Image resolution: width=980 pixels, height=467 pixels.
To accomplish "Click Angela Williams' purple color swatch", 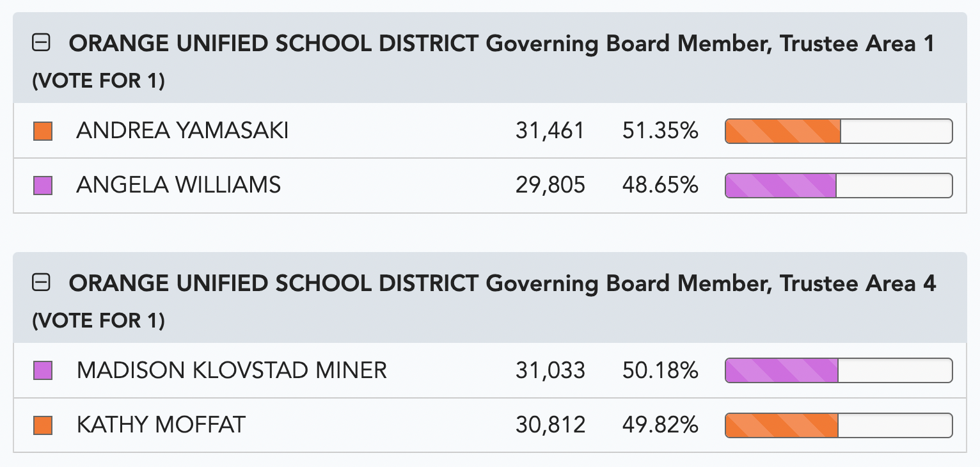I will [x=43, y=186].
